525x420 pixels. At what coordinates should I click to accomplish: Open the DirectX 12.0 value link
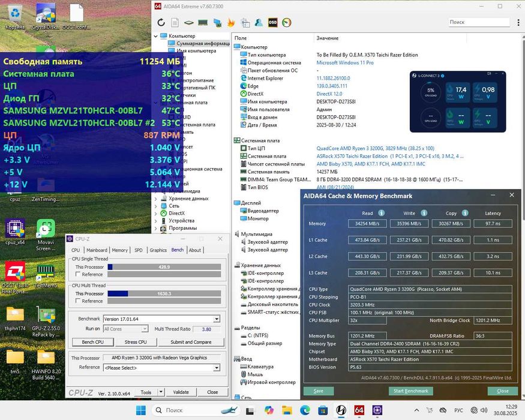point(329,94)
